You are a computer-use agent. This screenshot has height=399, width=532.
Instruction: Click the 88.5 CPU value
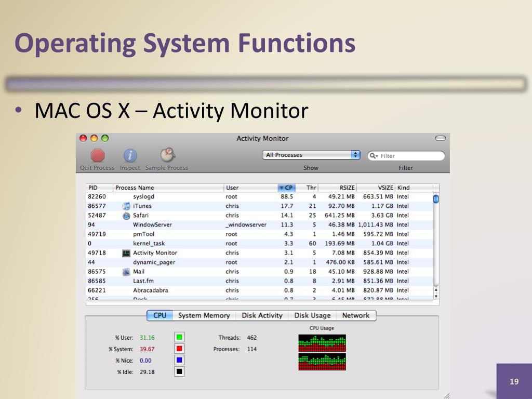(287, 197)
